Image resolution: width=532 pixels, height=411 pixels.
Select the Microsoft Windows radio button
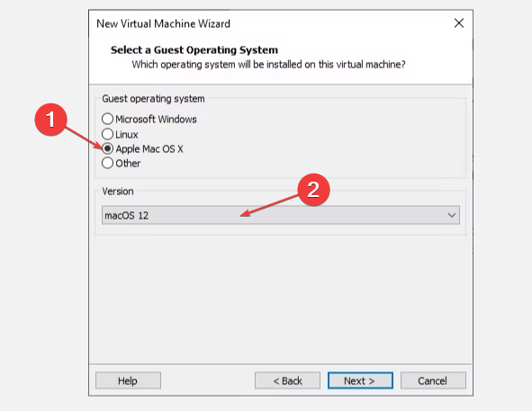click(107, 119)
